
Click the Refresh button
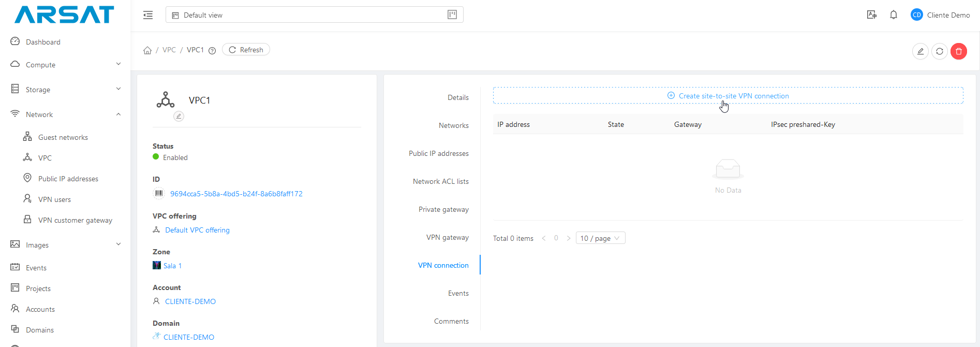click(246, 50)
